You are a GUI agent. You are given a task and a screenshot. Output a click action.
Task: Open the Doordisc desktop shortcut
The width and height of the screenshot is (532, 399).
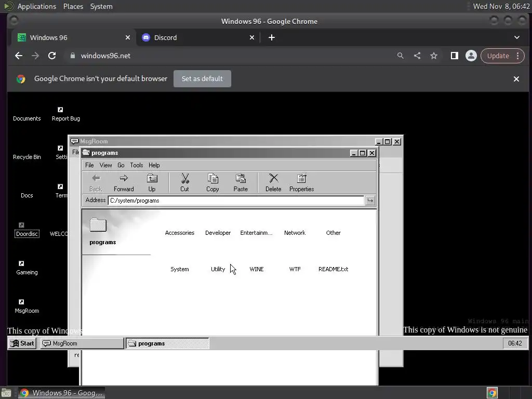click(27, 230)
